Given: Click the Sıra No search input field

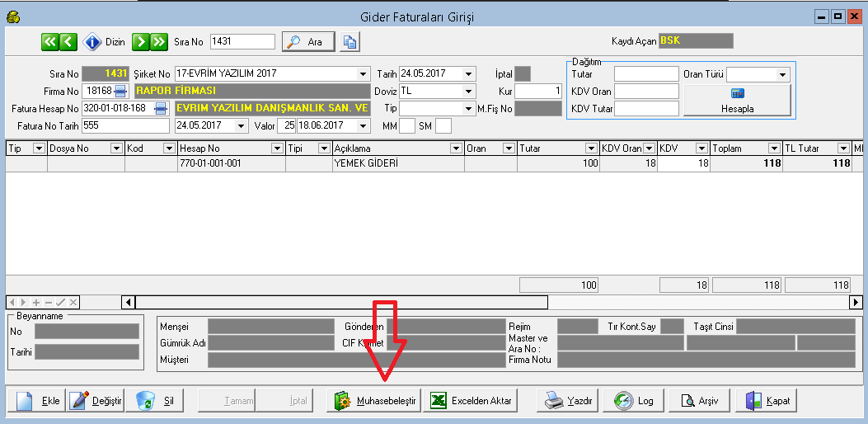Looking at the screenshot, I should 242,41.
